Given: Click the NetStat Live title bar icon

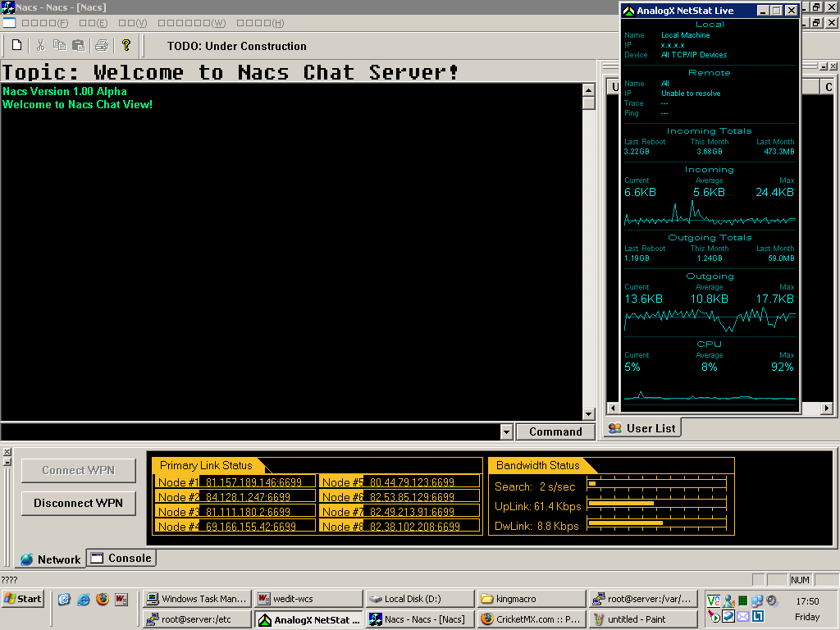Looking at the screenshot, I should (x=629, y=10).
